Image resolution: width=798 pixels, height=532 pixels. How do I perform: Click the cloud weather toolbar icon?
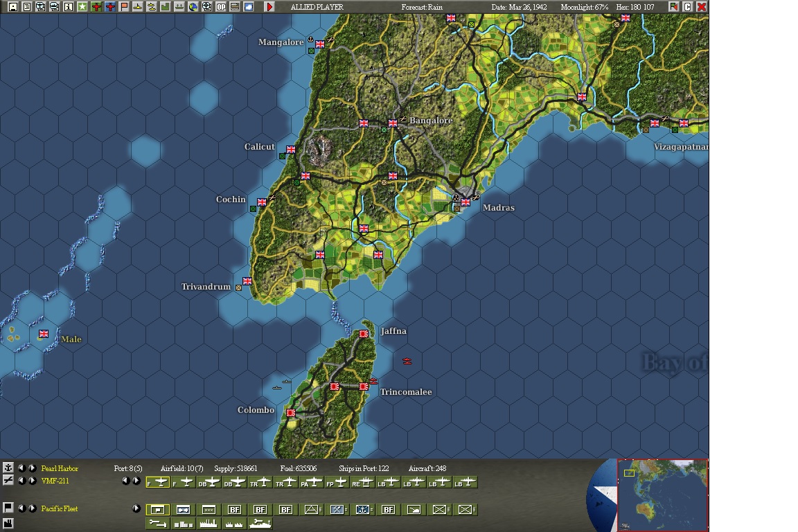pyautogui.click(x=249, y=7)
